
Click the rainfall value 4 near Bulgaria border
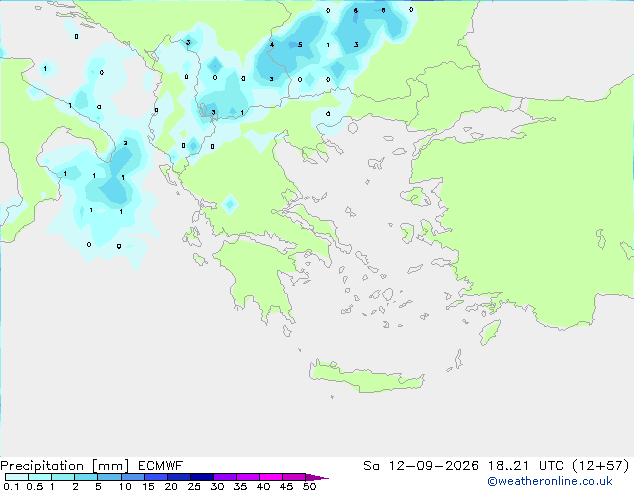click(x=272, y=44)
